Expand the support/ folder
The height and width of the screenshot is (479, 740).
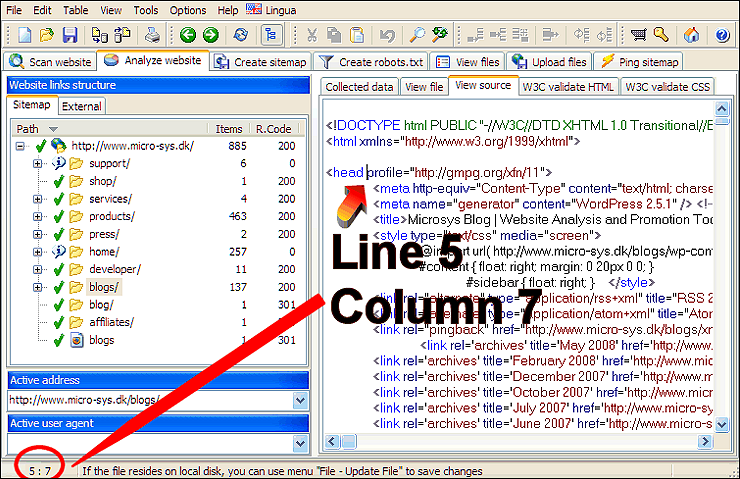(37, 163)
